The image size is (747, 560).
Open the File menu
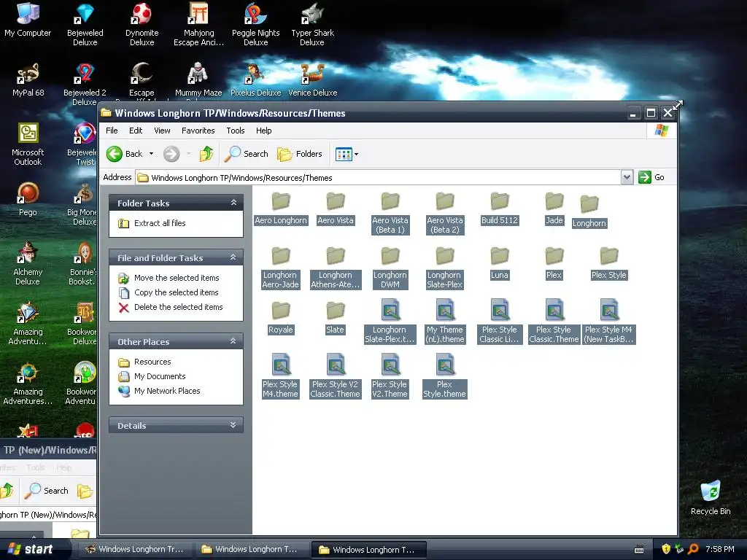tap(112, 131)
